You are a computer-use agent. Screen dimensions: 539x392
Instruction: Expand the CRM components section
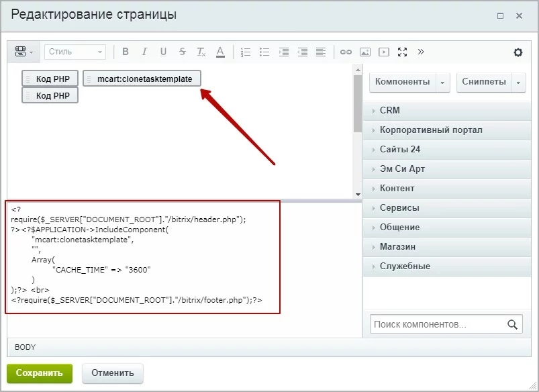(x=389, y=110)
